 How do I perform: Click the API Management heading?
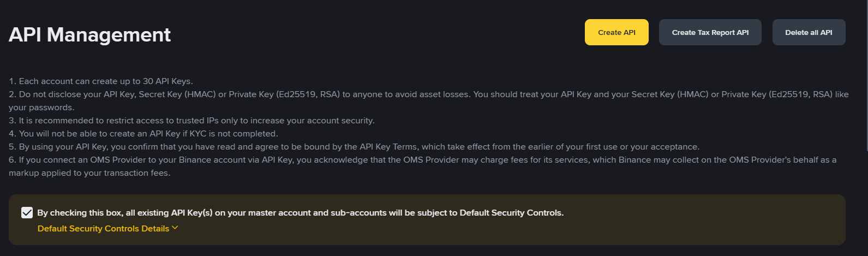[90, 34]
